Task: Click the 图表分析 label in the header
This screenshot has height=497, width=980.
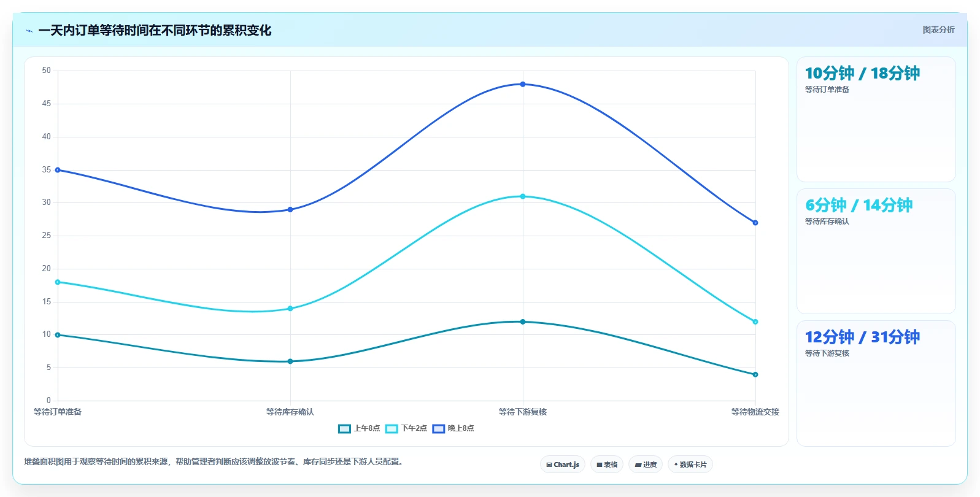Action: [938, 29]
